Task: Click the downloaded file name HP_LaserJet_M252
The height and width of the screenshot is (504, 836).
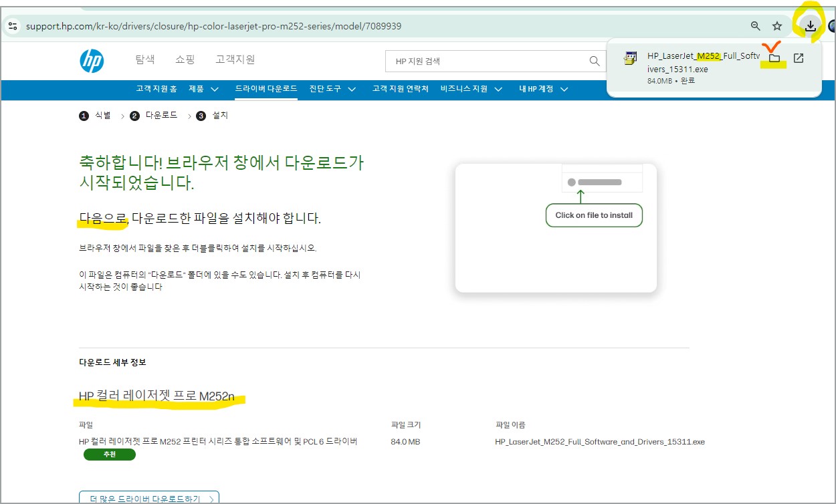Action: (703, 62)
